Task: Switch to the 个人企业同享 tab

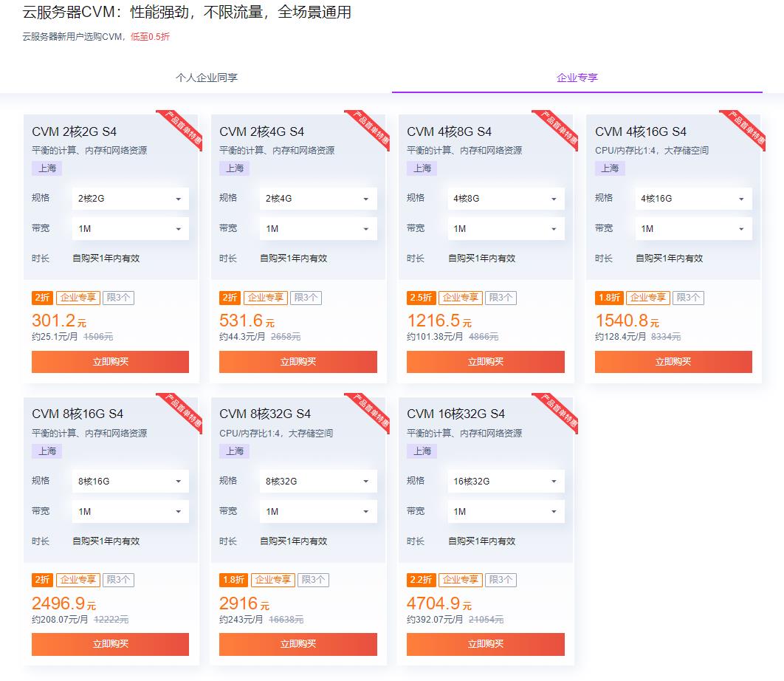Action: (x=207, y=78)
